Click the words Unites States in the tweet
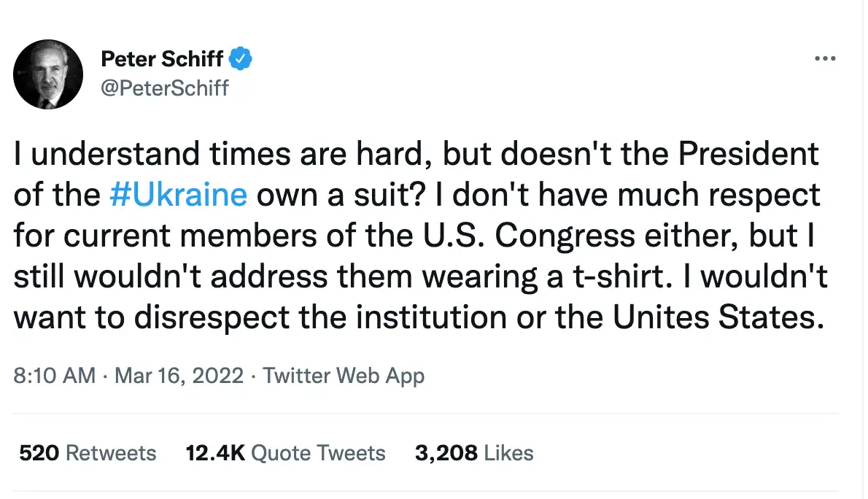Image resolution: width=868 pixels, height=499 pixels. (718, 317)
